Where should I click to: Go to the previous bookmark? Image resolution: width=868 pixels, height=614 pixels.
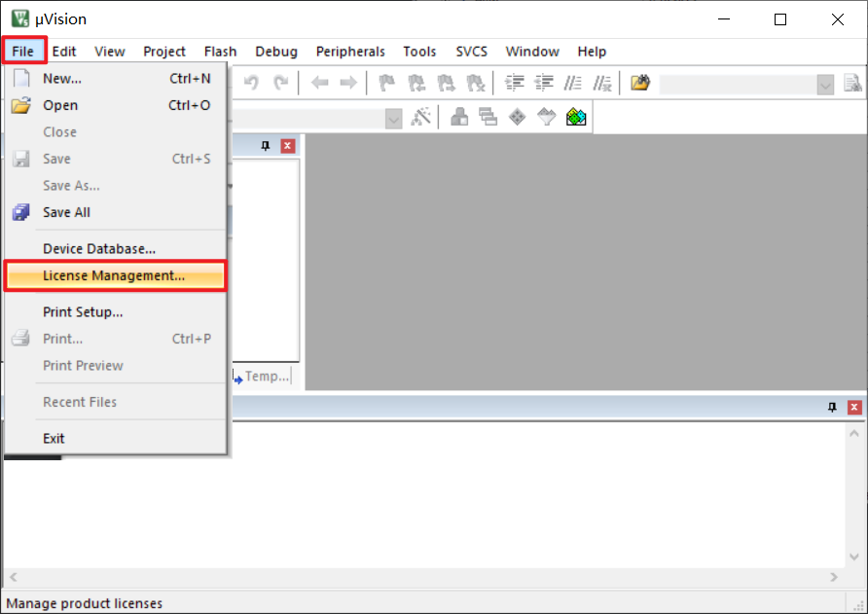click(x=416, y=83)
